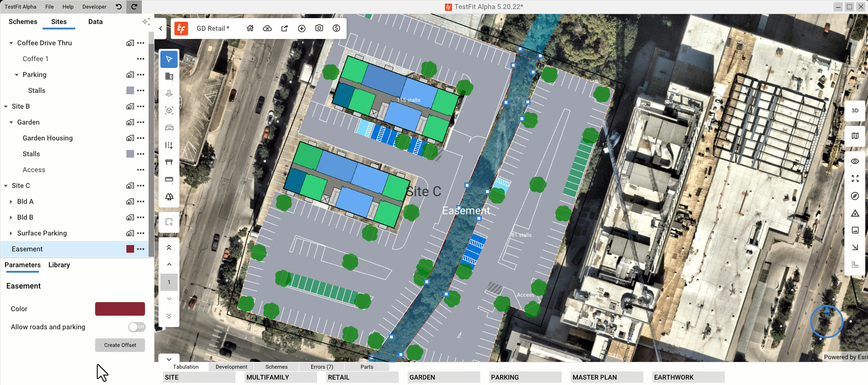The height and width of the screenshot is (385, 868).
Task: Open the Library tab
Action: click(x=59, y=265)
